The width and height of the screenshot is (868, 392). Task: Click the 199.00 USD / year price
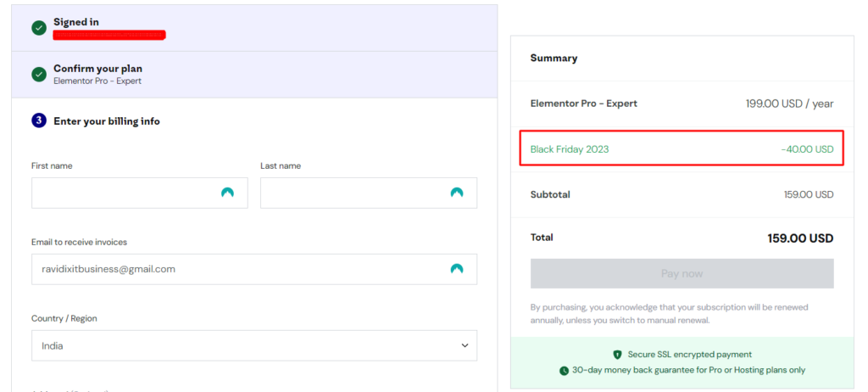[789, 104]
